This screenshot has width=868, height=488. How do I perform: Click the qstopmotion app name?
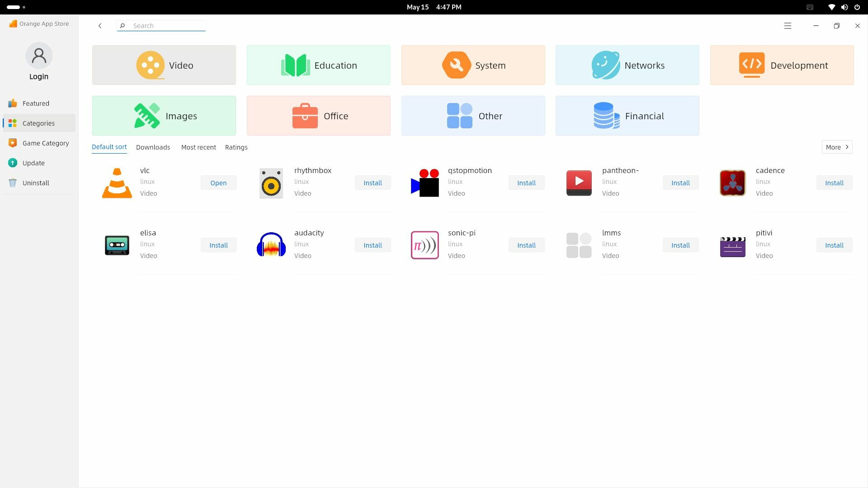tap(470, 170)
